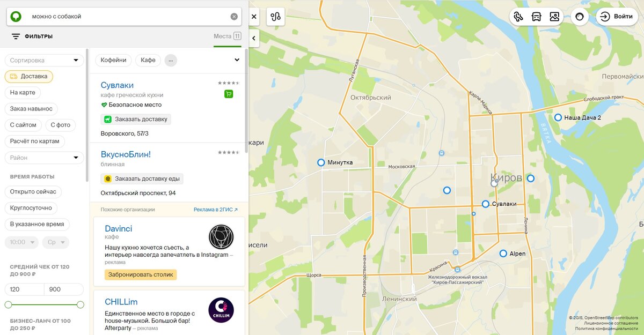The image size is (644, 335).
Task: Toggle the Расчёт по картам filter
Action: point(35,142)
